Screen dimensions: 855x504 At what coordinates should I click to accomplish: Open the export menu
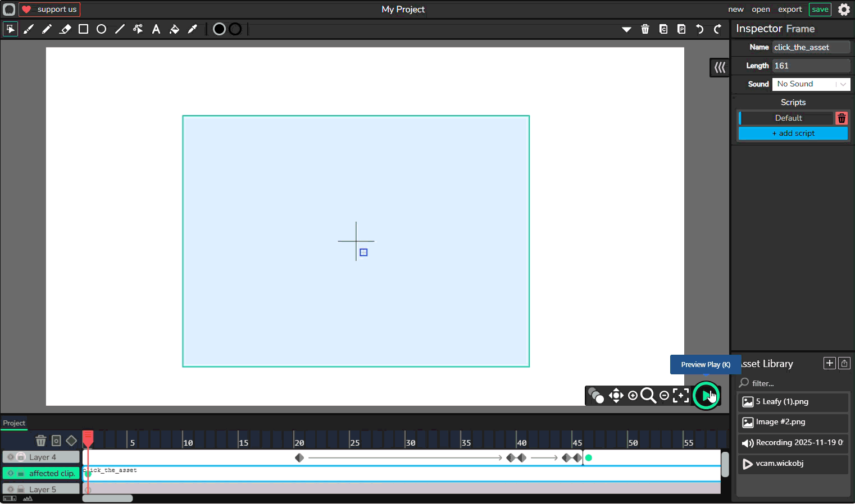click(x=789, y=10)
